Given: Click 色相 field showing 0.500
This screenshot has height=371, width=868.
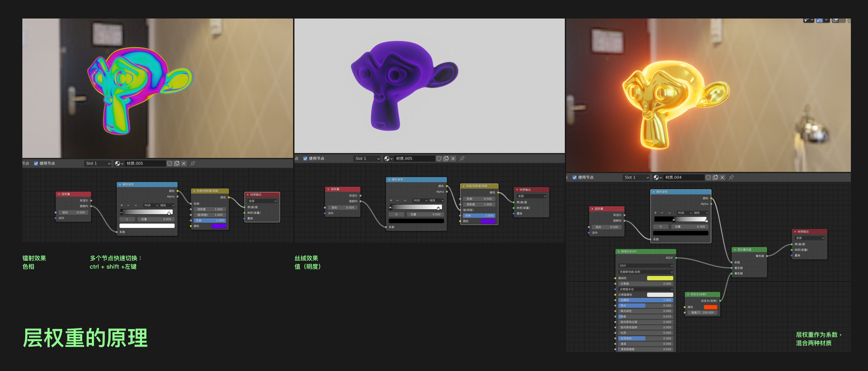Looking at the screenshot, I should [479, 199].
